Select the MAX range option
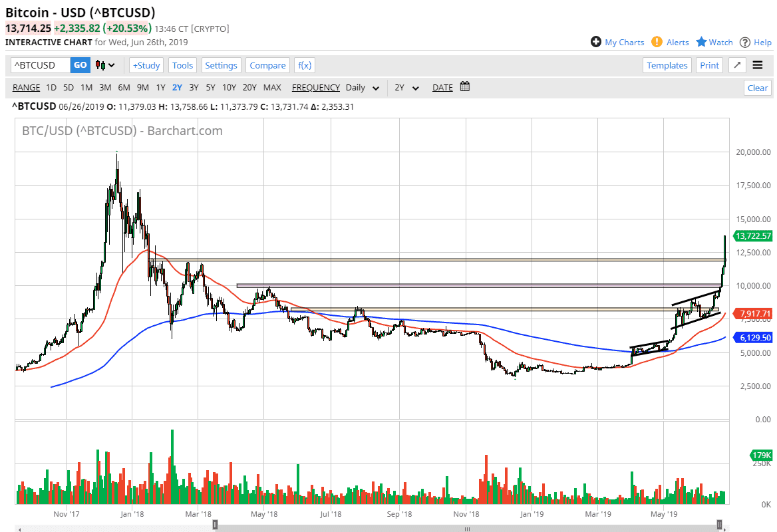Screen dimensions: 777x532 click(x=272, y=87)
